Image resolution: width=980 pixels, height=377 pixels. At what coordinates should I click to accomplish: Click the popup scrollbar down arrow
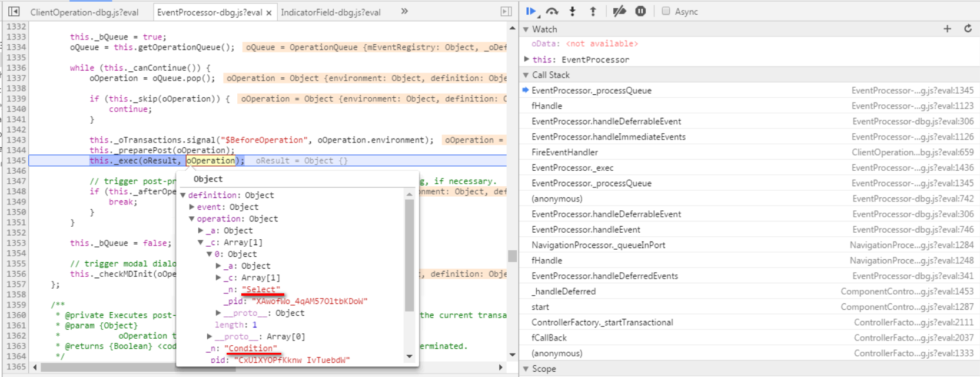click(410, 356)
